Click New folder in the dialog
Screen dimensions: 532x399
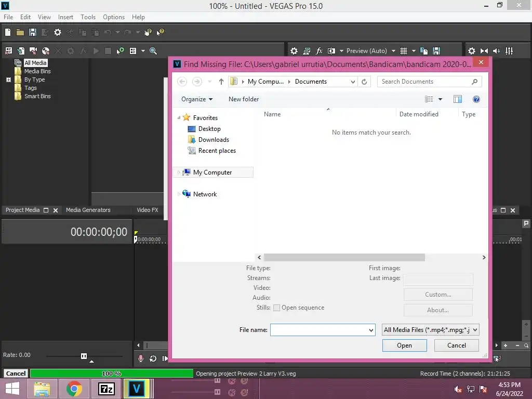(x=244, y=99)
